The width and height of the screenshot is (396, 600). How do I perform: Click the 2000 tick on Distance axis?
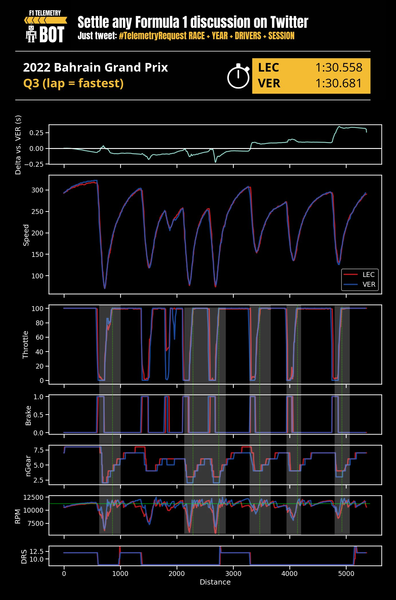177,573
